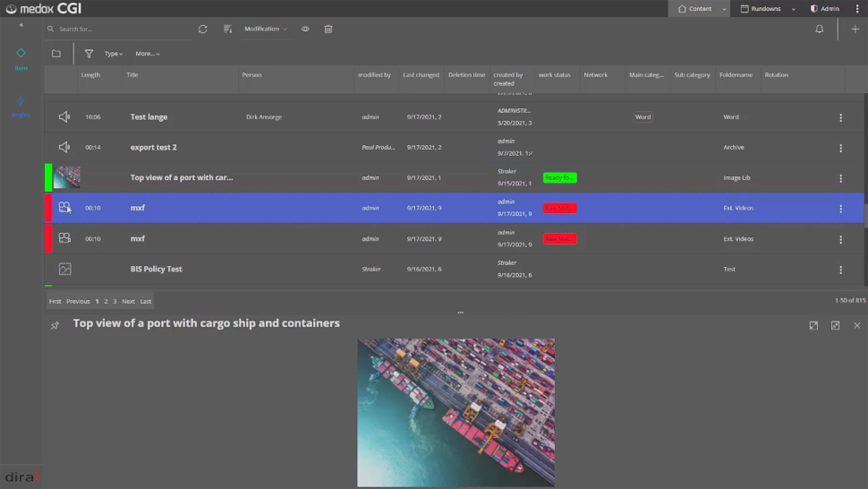The image size is (868, 489).
Task: Click the plus icon to add new item
Action: pyautogui.click(x=855, y=29)
